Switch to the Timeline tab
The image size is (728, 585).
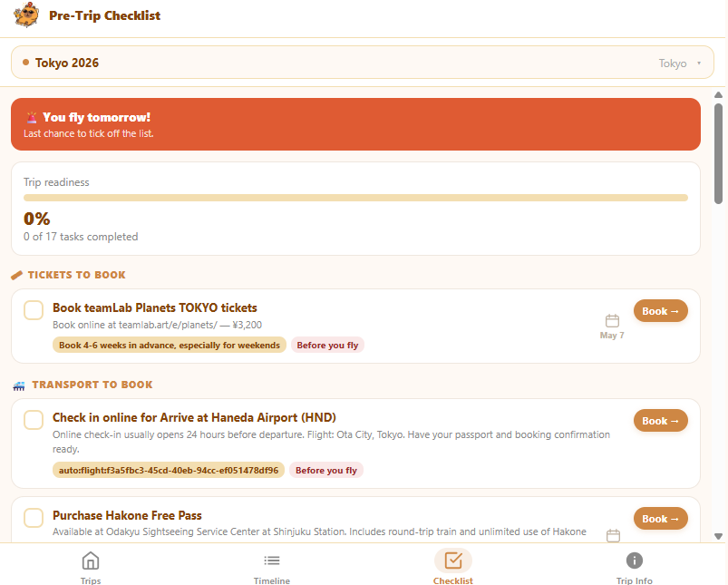click(x=272, y=580)
